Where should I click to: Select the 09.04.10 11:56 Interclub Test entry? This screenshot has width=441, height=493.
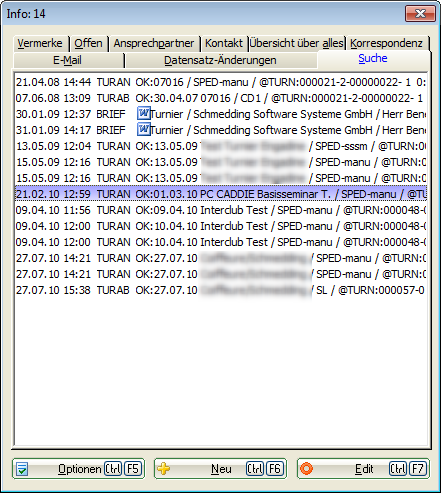click(221, 210)
